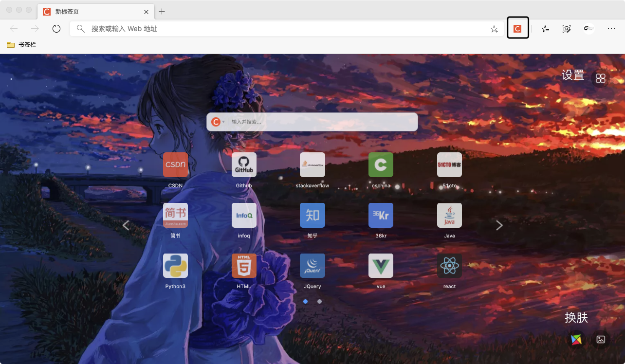Click the web capture screenshot icon

(567, 29)
